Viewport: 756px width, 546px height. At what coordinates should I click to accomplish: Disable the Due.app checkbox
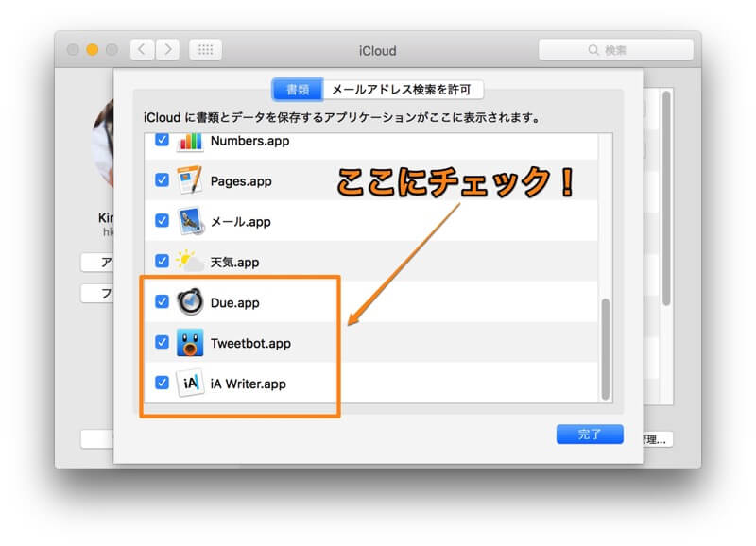point(162,301)
